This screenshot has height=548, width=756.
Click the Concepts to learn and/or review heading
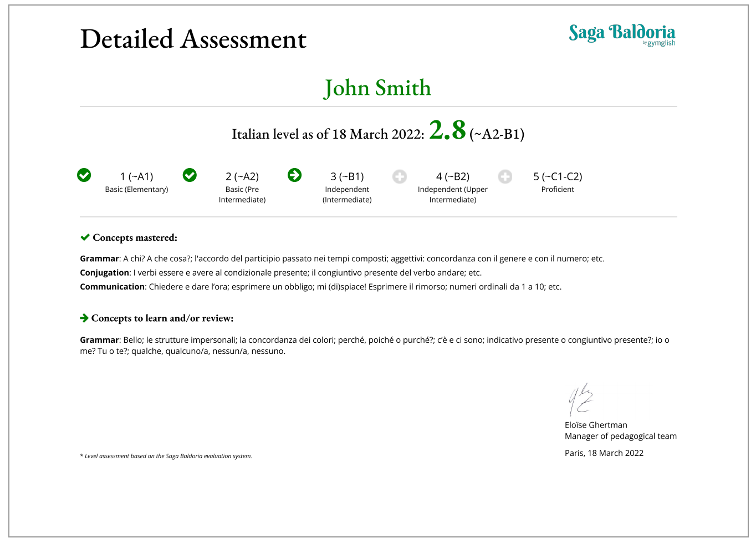[162, 318]
